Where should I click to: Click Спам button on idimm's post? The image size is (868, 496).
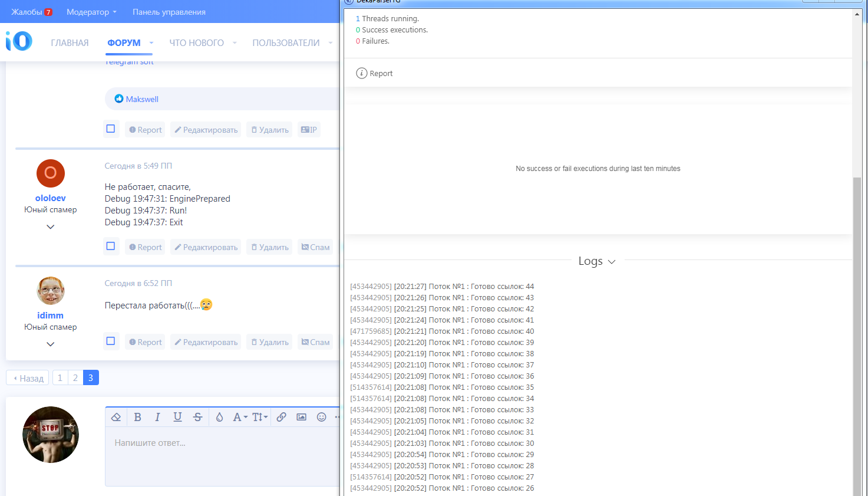(315, 342)
